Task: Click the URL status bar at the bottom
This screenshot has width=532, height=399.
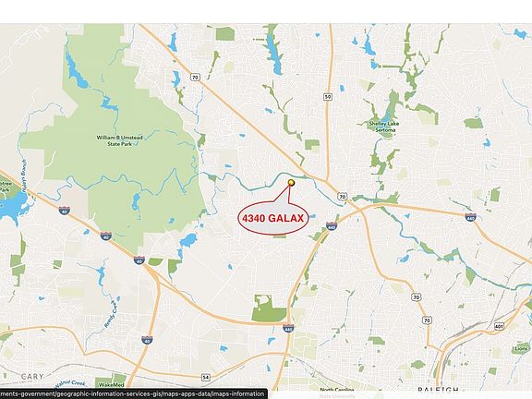Action: [x=134, y=393]
